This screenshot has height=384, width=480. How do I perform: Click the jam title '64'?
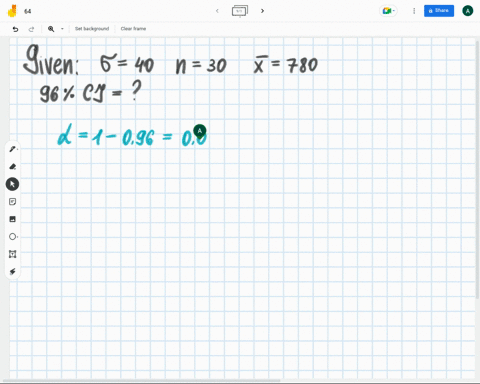[x=28, y=11]
